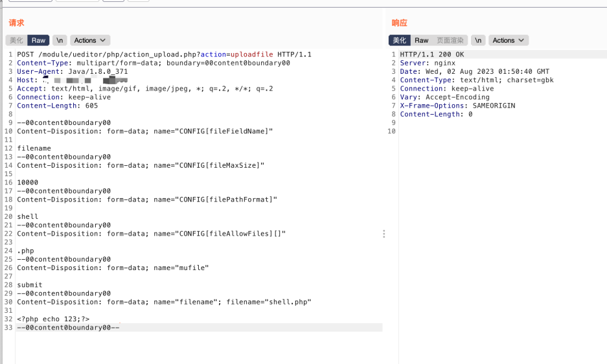The image size is (607, 364).
Task: Click User-Agent Java/1.8.0_371 line
Action: (73, 72)
